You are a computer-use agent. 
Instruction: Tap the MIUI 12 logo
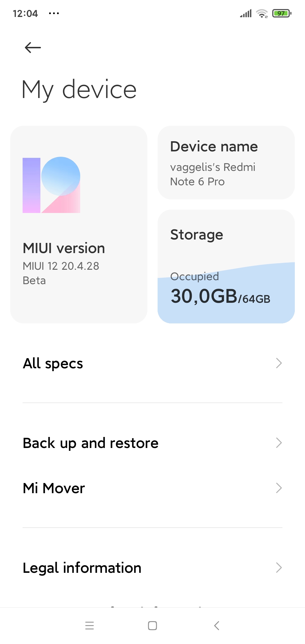pyautogui.click(x=51, y=185)
